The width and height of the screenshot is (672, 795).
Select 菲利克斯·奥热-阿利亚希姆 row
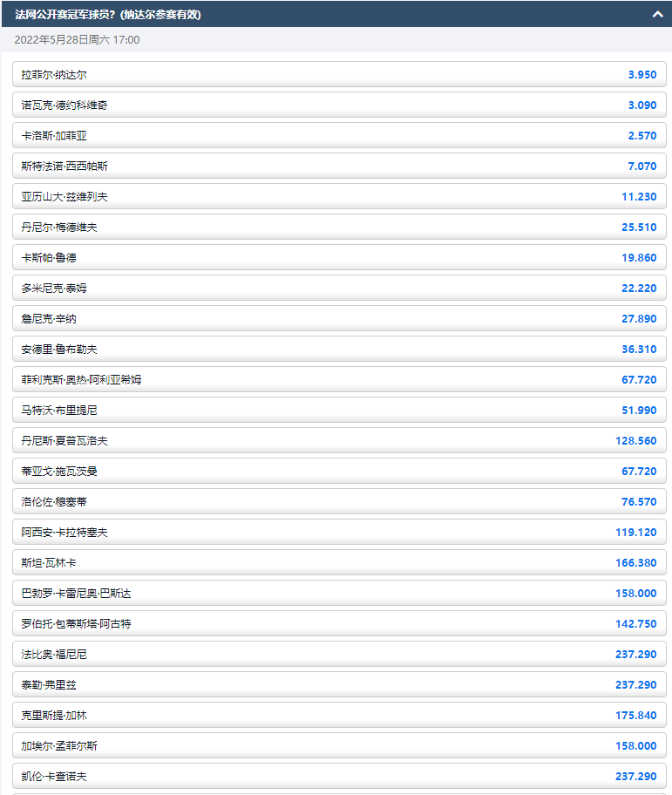coord(339,380)
